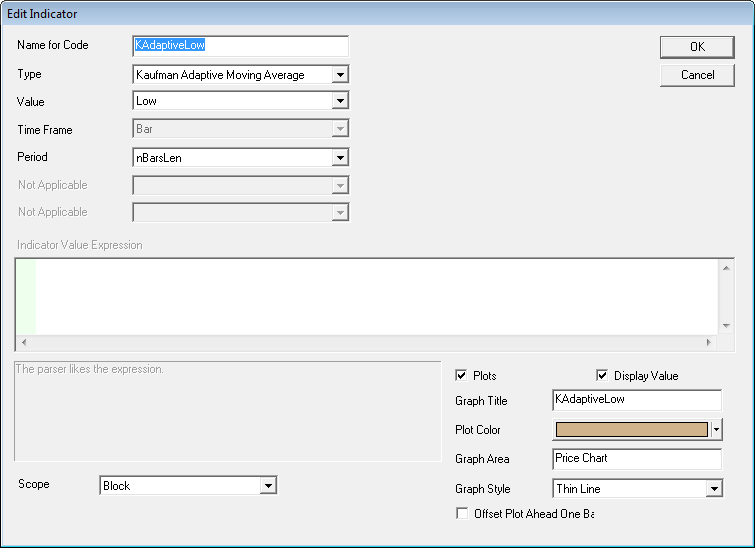
Task: Expand the Graph Style dropdown
Action: click(713, 489)
